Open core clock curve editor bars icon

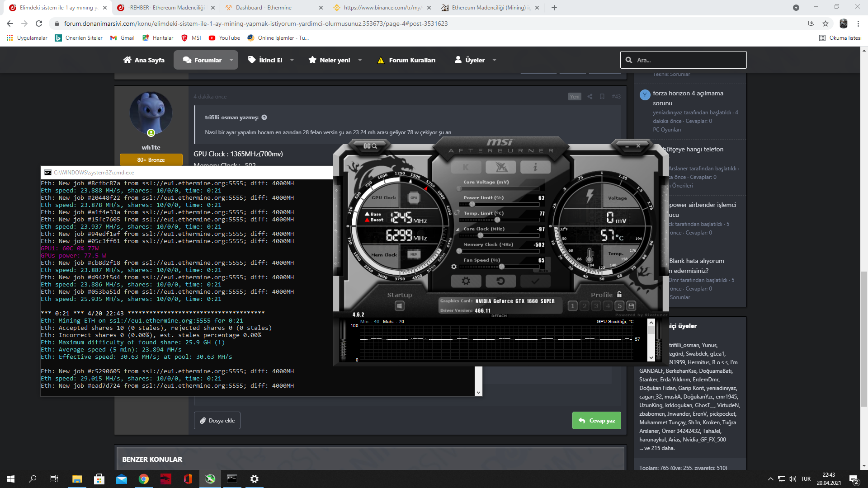(x=458, y=229)
